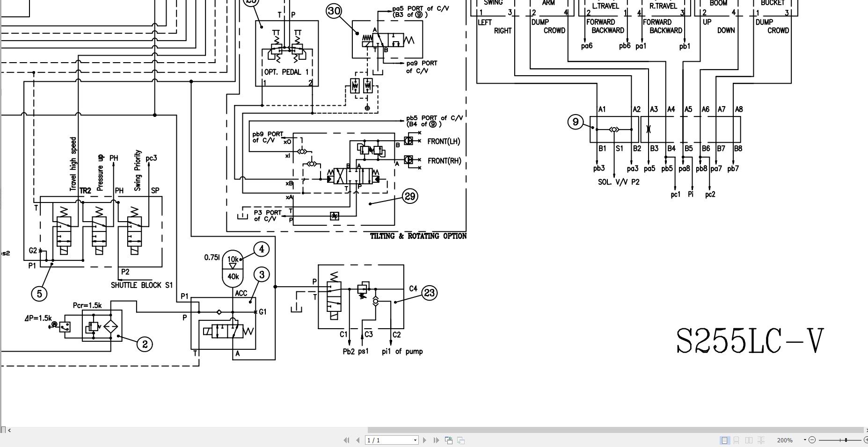Select the two-page view layout icon
The width and height of the screenshot is (868, 447).
749,440
